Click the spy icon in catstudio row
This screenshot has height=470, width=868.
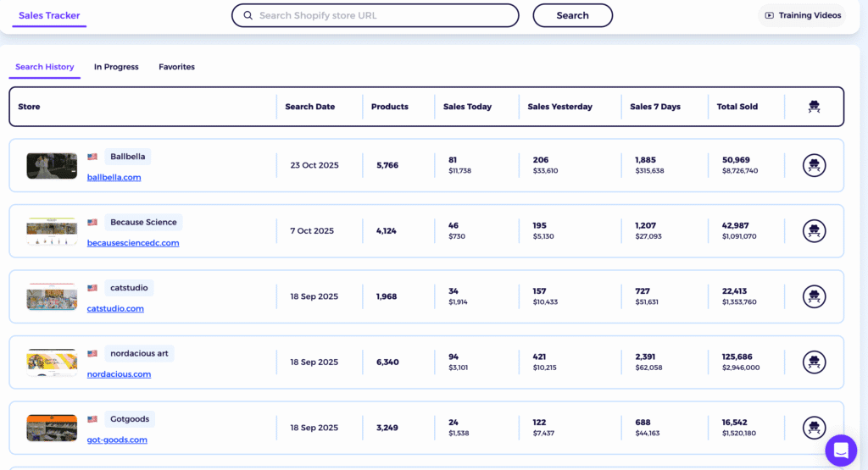point(814,296)
